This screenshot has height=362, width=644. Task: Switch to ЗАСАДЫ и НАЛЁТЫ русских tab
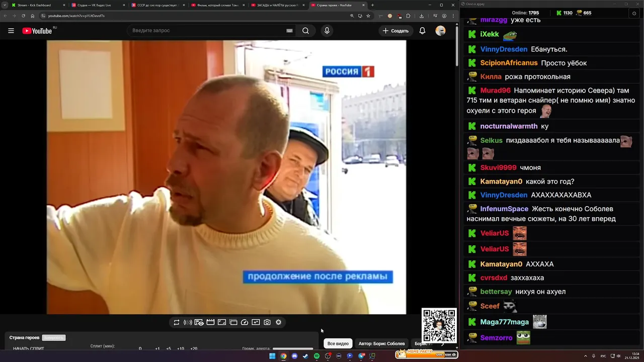[277, 5]
